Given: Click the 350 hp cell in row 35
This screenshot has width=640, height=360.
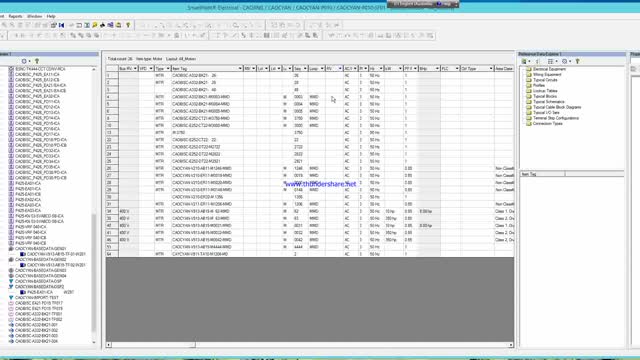Looking at the screenshot, I should (393, 218).
